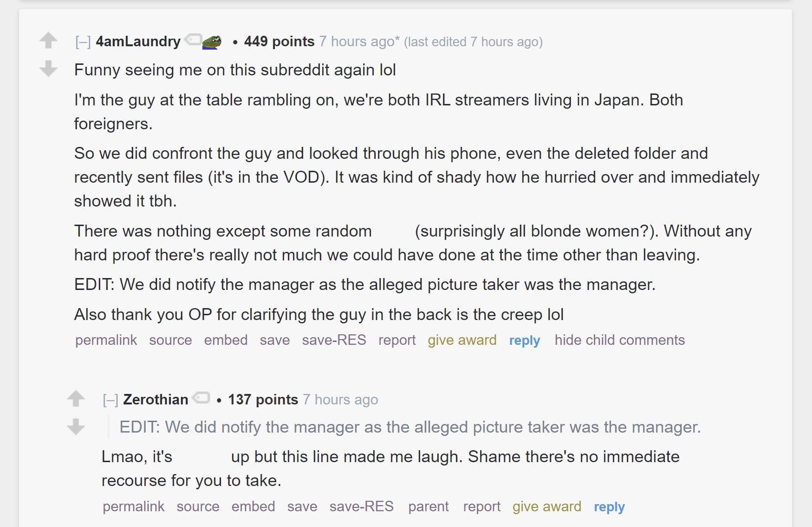Image resolution: width=812 pixels, height=527 pixels.
Task: Downvote Zerothian's reply
Action: 76,426
